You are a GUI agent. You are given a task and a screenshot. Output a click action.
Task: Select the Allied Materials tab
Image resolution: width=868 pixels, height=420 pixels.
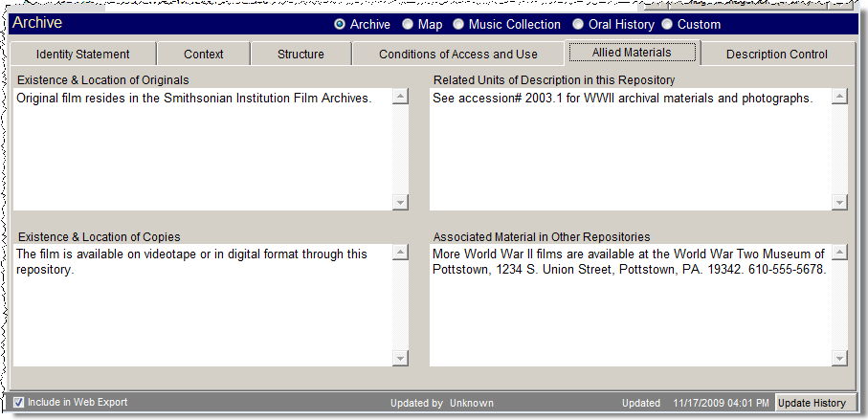pos(633,53)
